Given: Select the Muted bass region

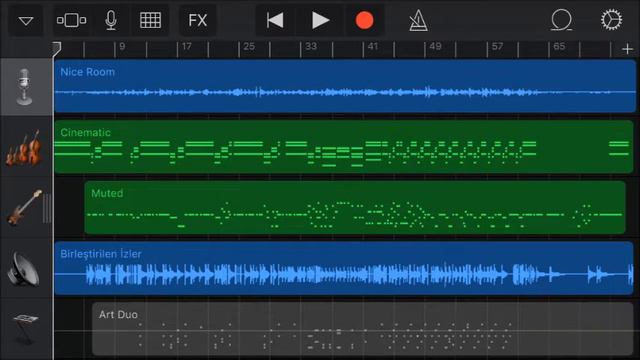Looking at the screenshot, I should click(x=355, y=207).
